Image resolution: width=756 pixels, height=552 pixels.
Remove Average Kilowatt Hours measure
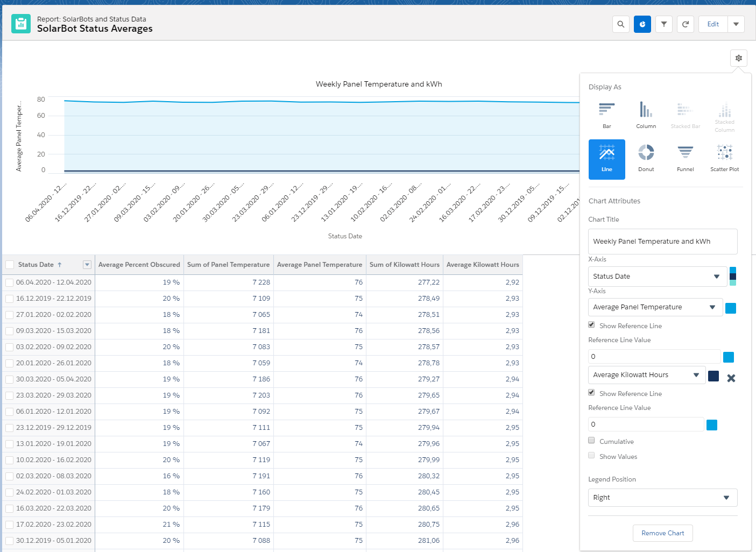731,378
